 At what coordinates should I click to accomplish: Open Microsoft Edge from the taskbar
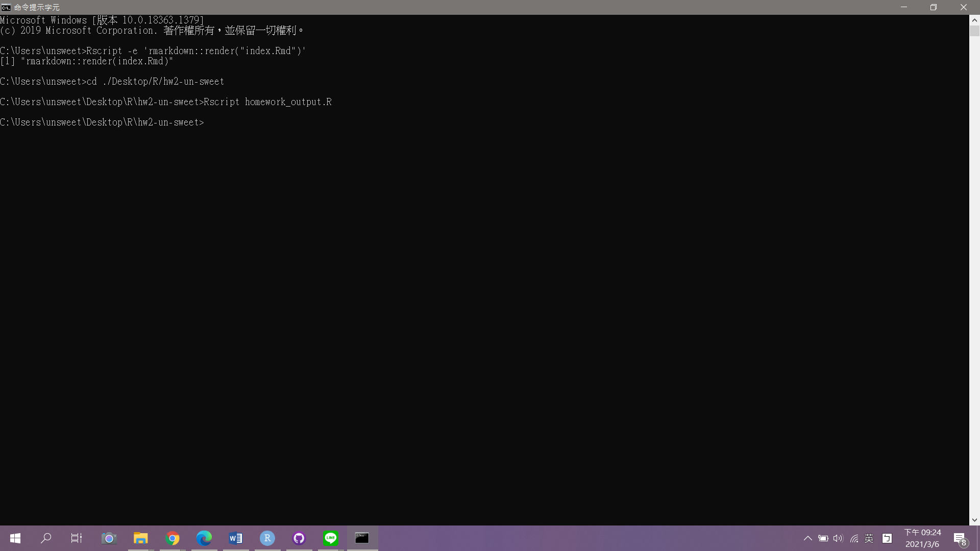tap(204, 538)
